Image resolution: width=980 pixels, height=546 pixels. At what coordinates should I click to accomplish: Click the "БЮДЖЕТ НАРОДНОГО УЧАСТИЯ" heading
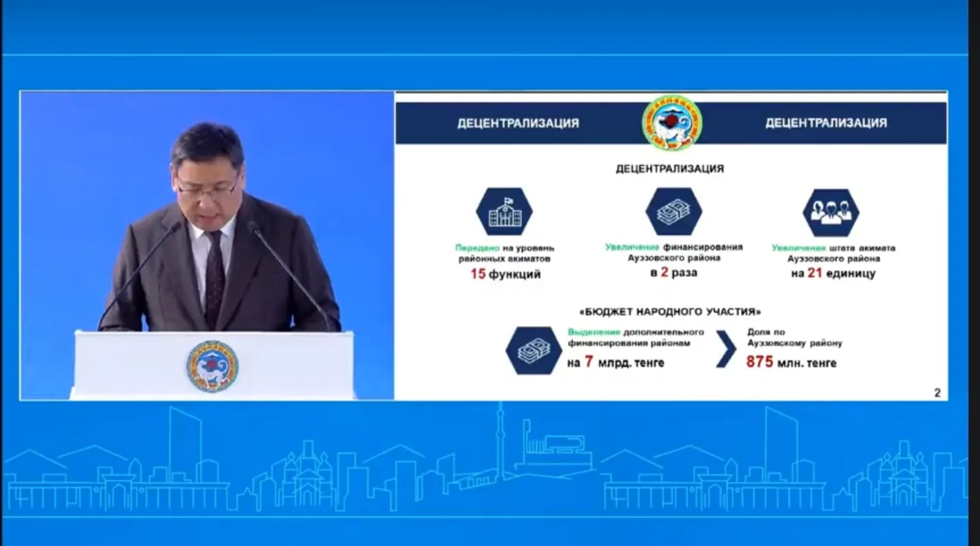click(670, 312)
